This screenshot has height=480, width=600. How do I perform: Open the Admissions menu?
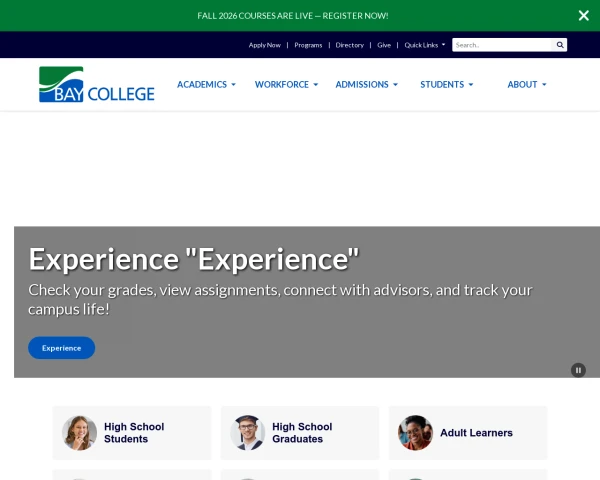tap(367, 85)
